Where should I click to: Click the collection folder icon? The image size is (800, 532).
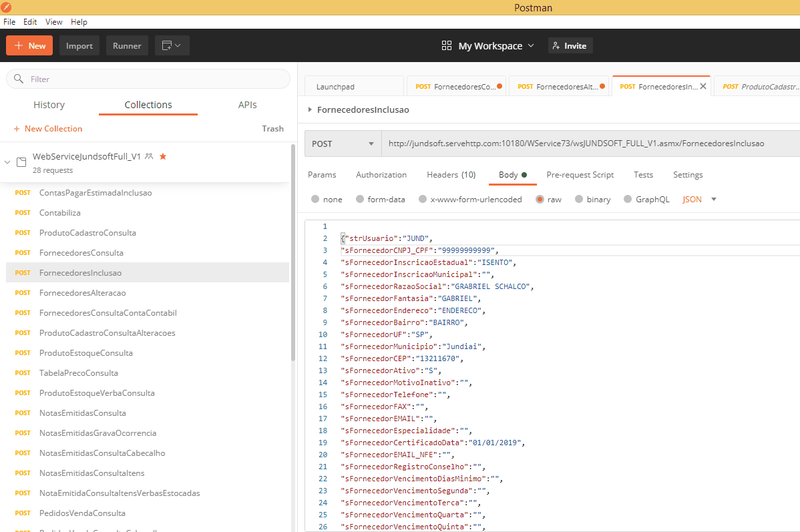point(21,162)
